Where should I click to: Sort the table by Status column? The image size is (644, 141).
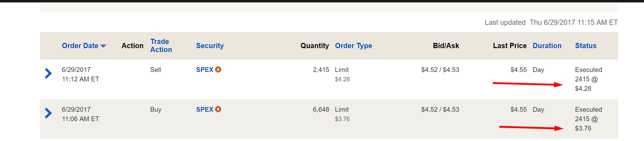pos(586,46)
